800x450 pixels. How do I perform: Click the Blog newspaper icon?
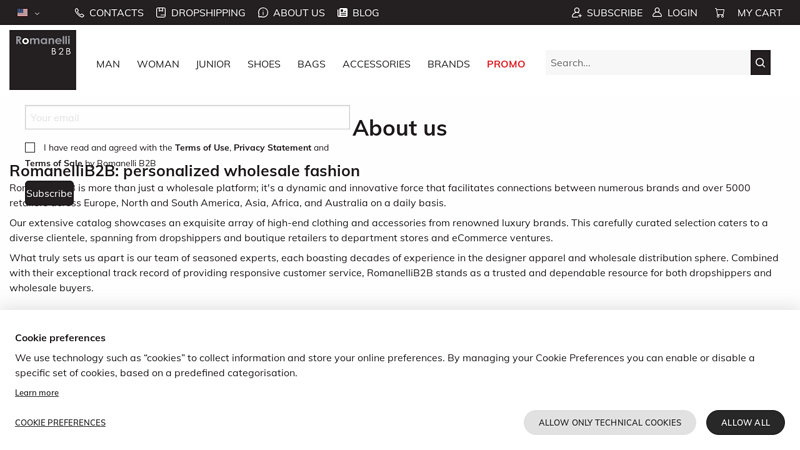point(342,13)
